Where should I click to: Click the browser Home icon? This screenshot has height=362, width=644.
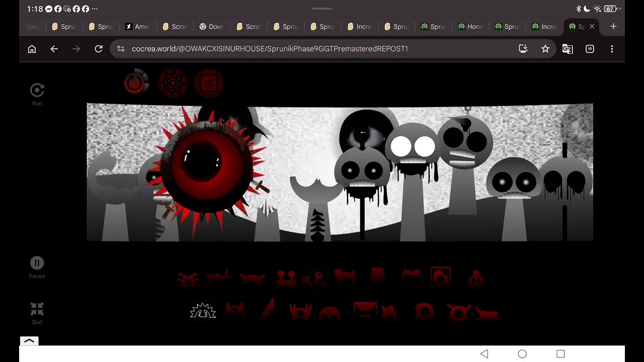pos(32,49)
